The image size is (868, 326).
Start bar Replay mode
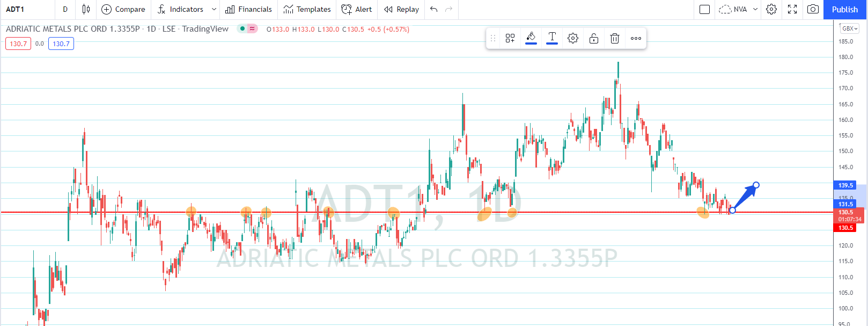401,9
